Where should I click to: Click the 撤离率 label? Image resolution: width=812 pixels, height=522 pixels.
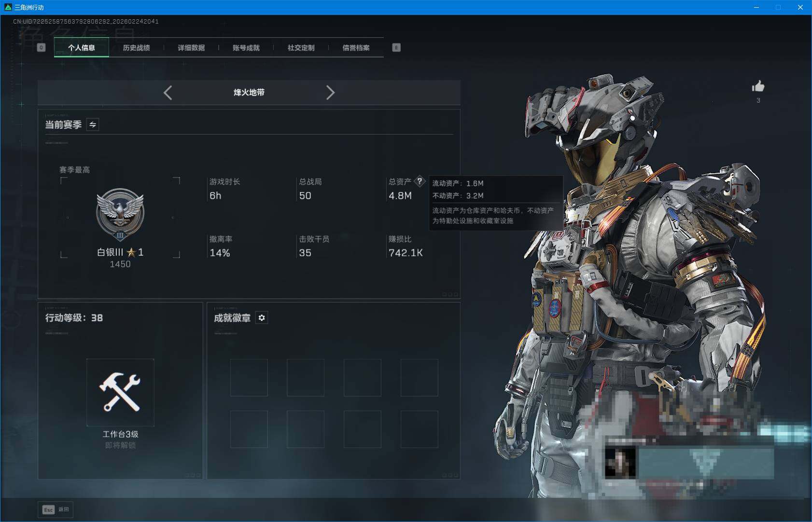coord(221,239)
